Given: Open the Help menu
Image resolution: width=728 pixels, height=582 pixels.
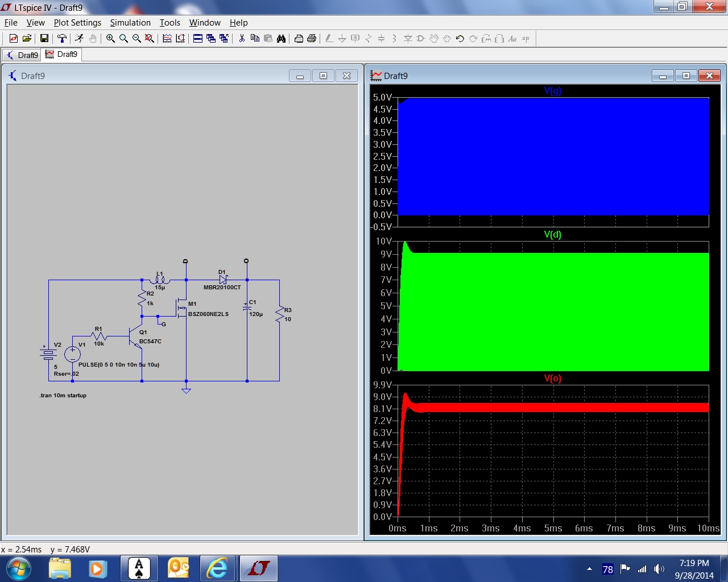Looking at the screenshot, I should (239, 23).
